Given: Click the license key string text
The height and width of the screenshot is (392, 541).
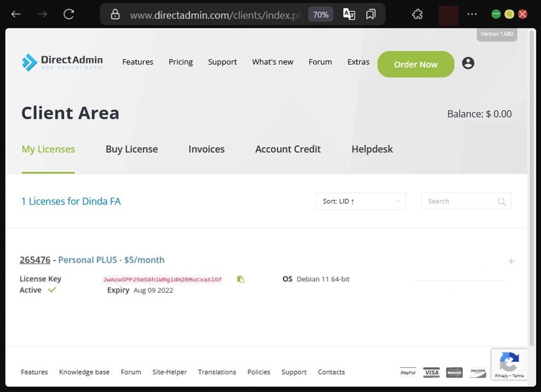Looking at the screenshot, I should [162, 280].
